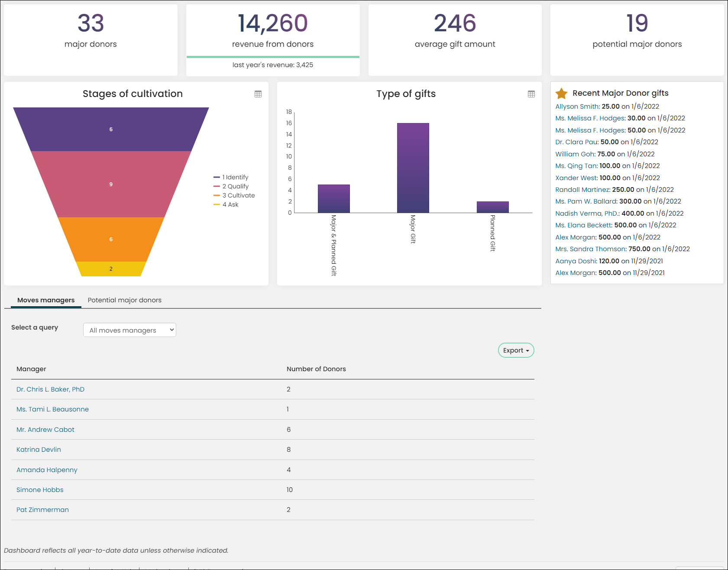Open the All moves managers query dropdown
This screenshot has height=570, width=728.
[x=129, y=330]
